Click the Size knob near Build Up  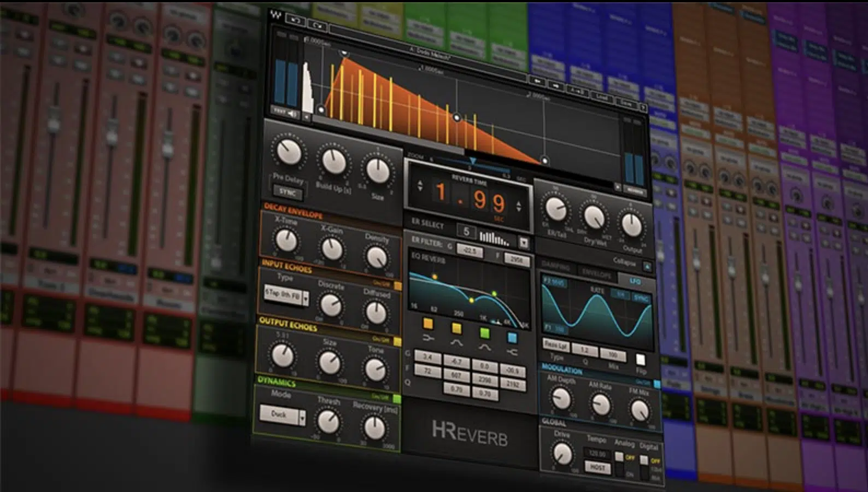(x=377, y=170)
